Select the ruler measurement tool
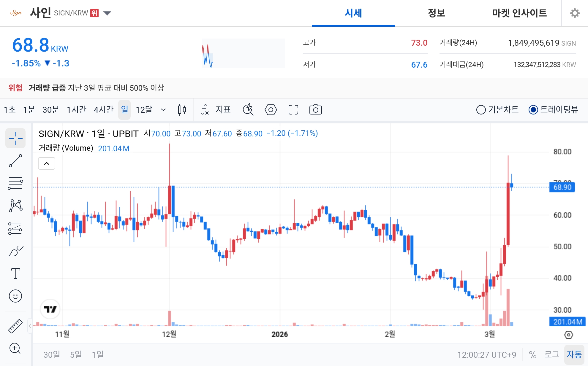The image size is (588, 366). (15, 325)
